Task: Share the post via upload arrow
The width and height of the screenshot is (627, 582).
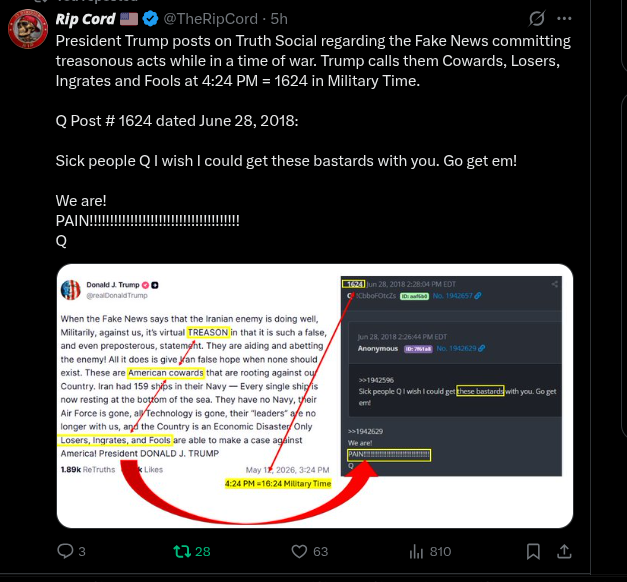Action: [564, 551]
